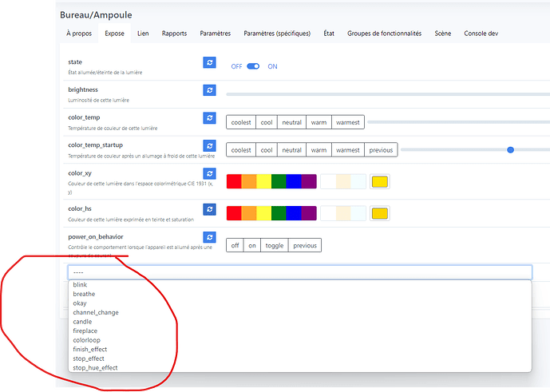Go to the Rapports tab
Screen dimensions: 550x392
coord(174,34)
